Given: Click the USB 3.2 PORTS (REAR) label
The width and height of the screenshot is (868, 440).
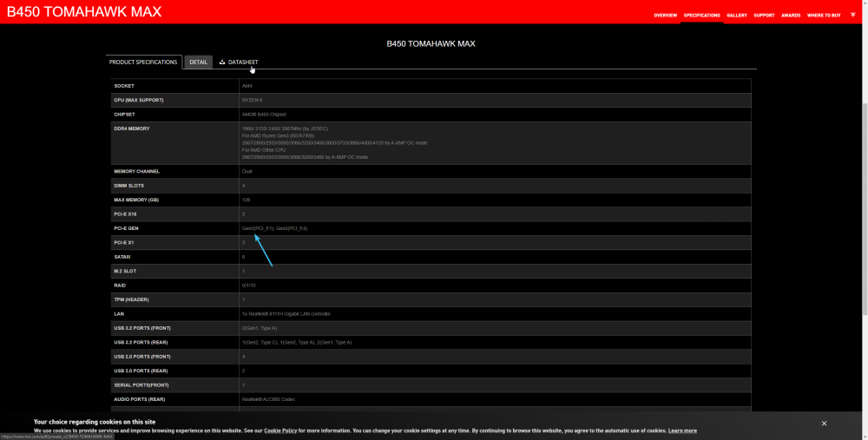Looking at the screenshot, I should coord(141,343).
